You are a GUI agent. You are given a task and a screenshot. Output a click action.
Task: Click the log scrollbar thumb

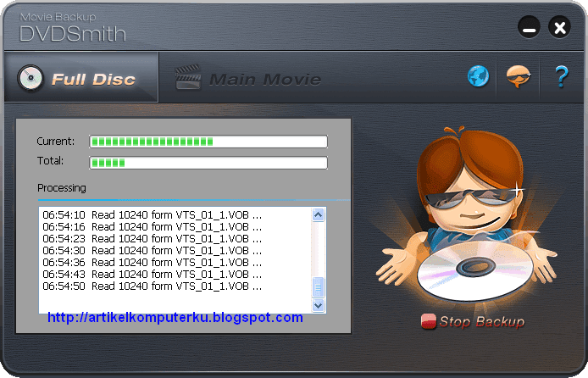pyautogui.click(x=318, y=286)
